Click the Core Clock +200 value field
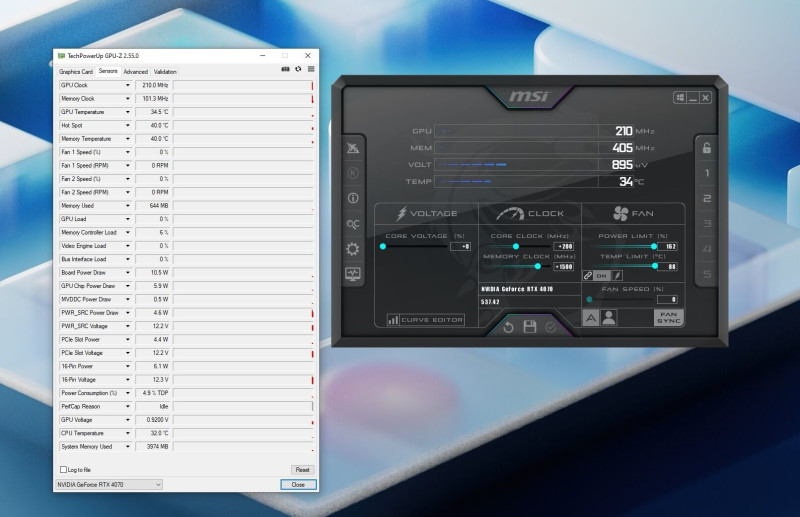 564,247
